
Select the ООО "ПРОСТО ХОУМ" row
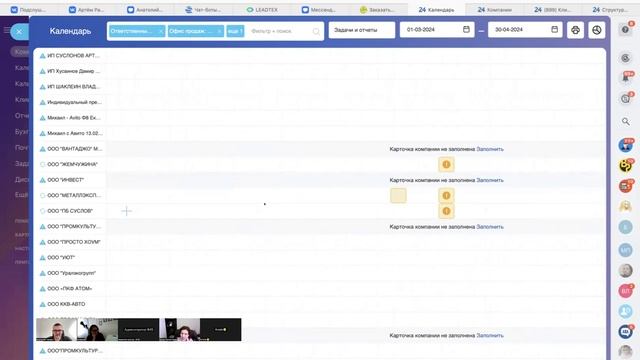point(73,242)
